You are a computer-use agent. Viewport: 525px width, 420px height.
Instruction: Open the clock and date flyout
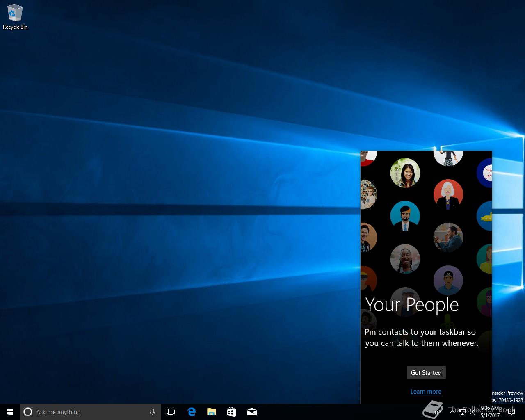tap(490, 412)
